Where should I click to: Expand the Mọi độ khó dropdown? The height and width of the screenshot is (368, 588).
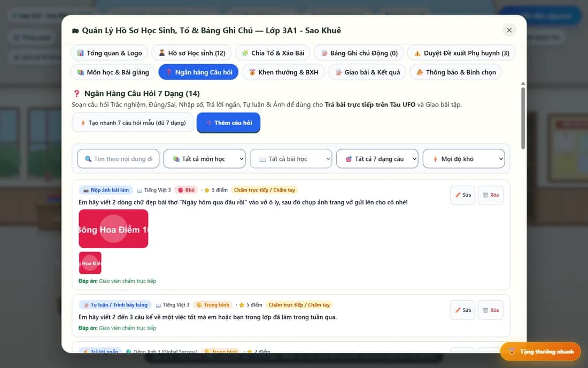[464, 159]
